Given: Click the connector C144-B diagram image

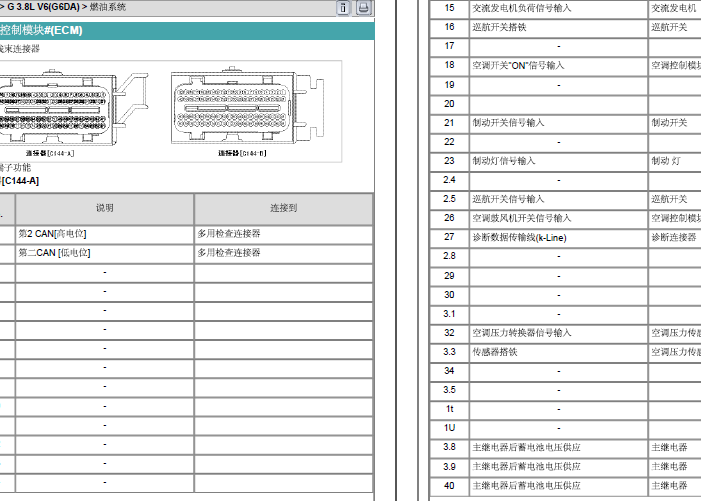Looking at the screenshot, I should 247,105.
